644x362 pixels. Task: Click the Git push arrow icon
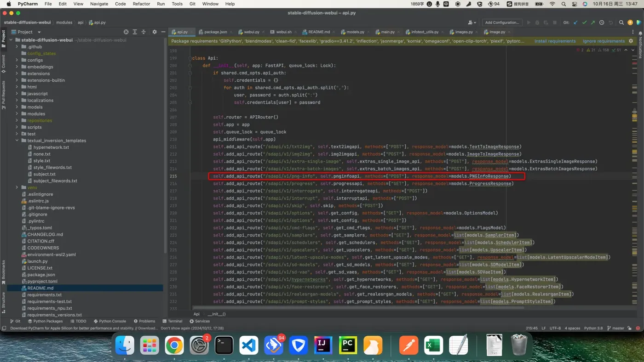593,22
